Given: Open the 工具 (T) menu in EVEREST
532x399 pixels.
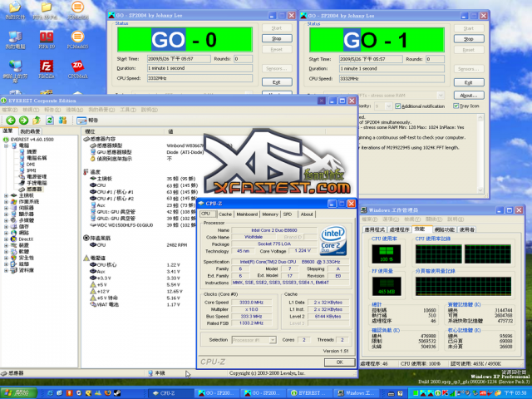Looking at the screenshot, I should [127, 110].
